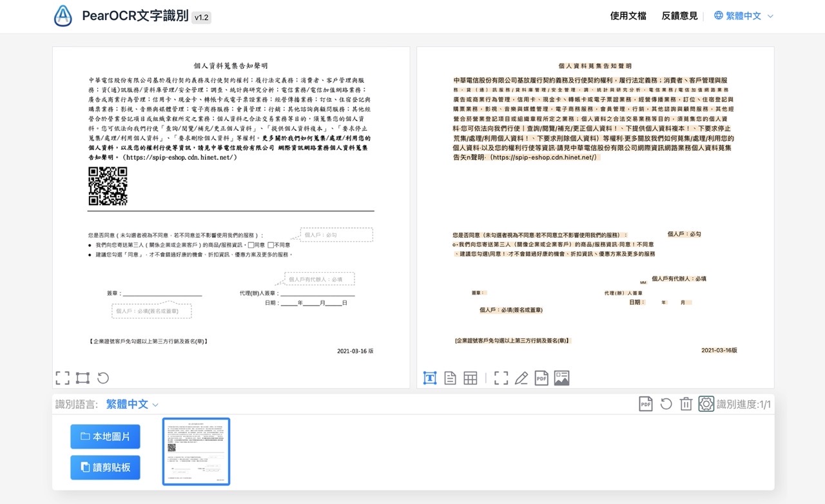Open recognition settings gear icon
Image resolution: width=825 pixels, height=504 pixels.
706,403
